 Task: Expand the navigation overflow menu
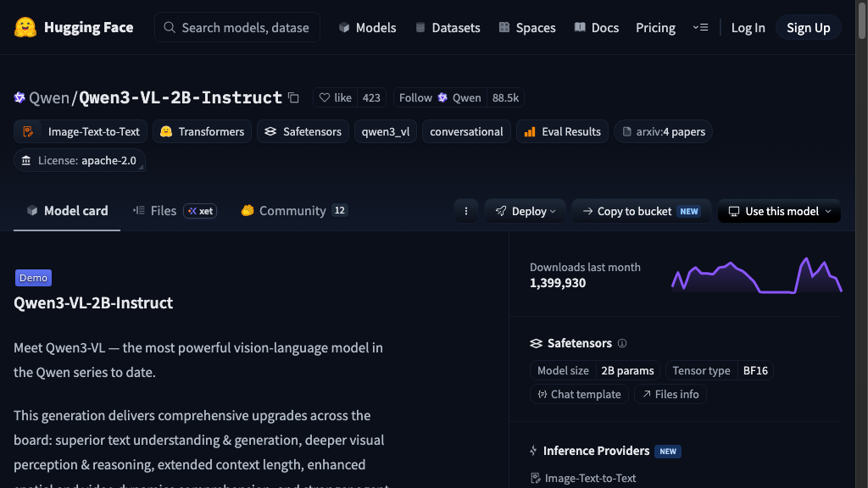click(700, 28)
